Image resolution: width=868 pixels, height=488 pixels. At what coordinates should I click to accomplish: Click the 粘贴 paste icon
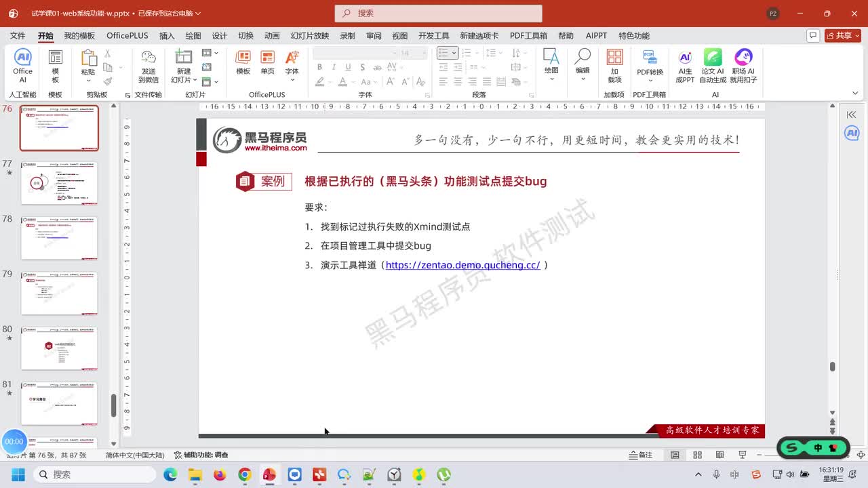88,58
